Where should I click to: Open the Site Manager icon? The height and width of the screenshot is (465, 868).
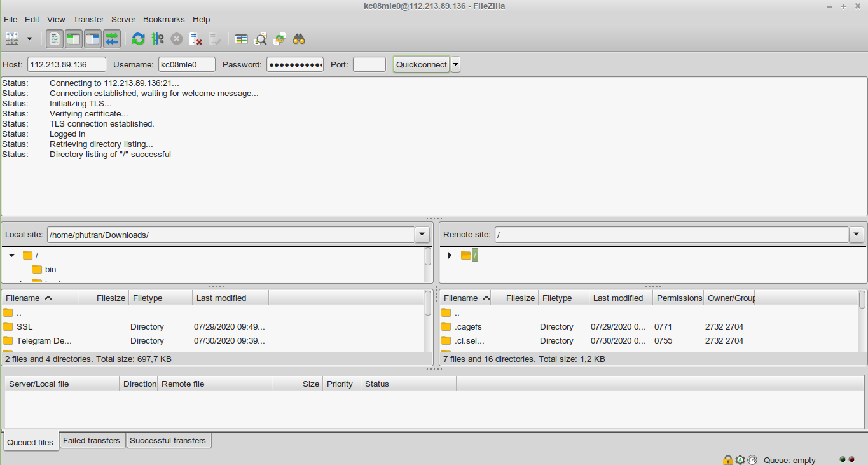coord(12,39)
